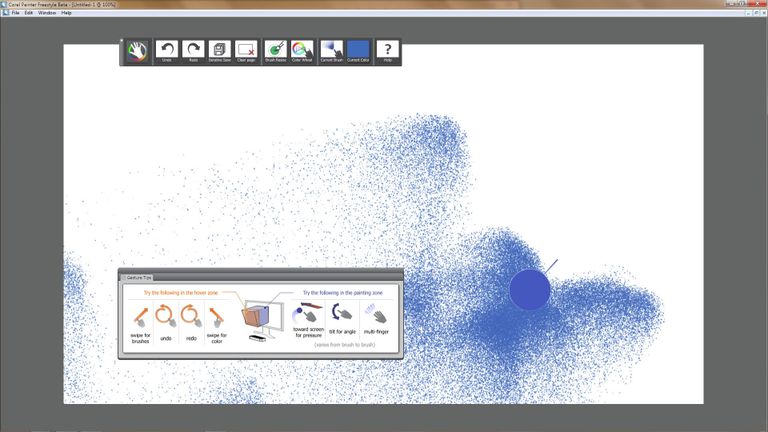Click the multi-finger gesture icon

[376, 313]
